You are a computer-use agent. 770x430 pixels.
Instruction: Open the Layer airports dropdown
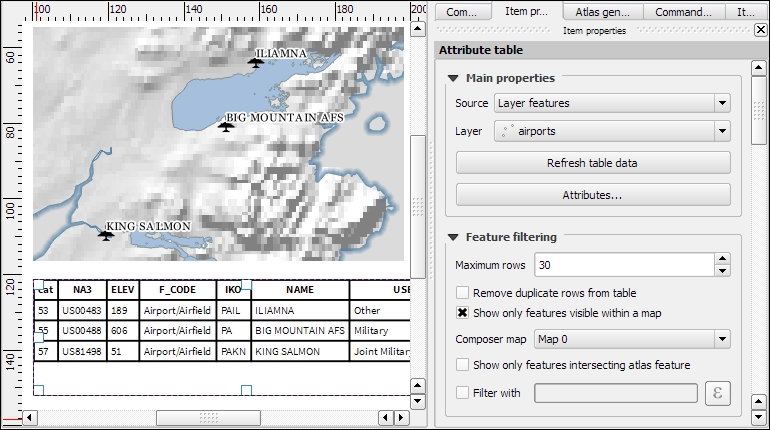tap(612, 131)
